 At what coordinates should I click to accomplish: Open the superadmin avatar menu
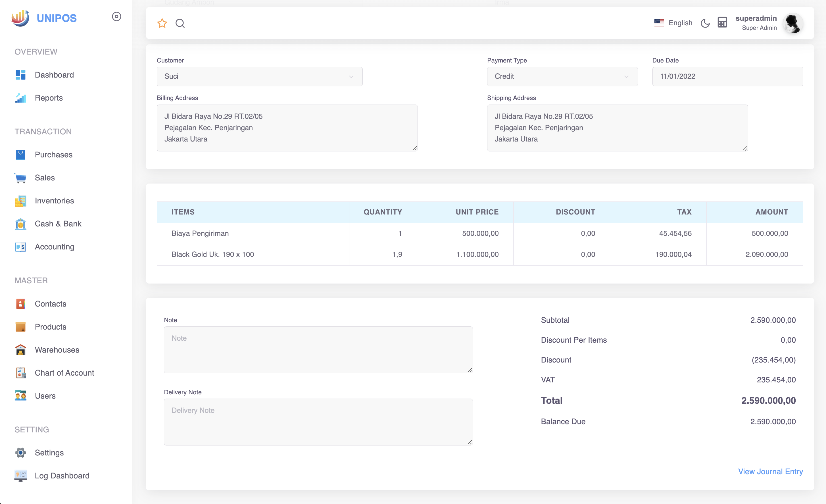793,23
